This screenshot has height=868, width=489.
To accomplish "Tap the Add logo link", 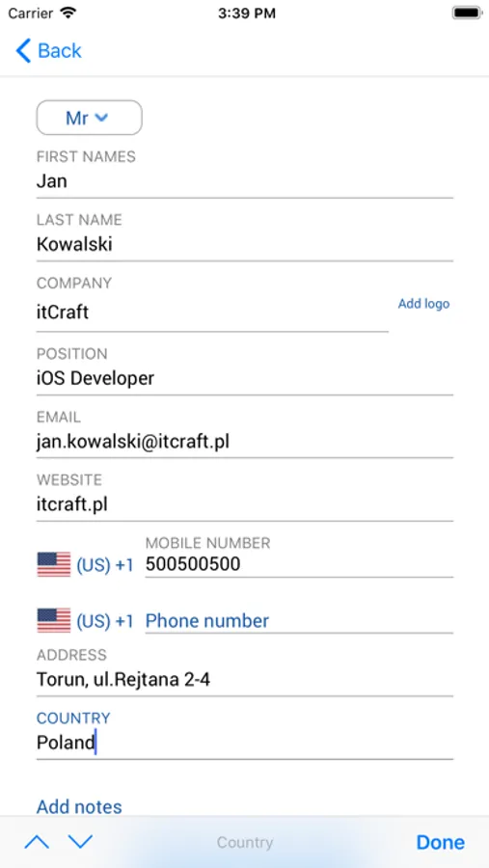I will tap(423, 304).
